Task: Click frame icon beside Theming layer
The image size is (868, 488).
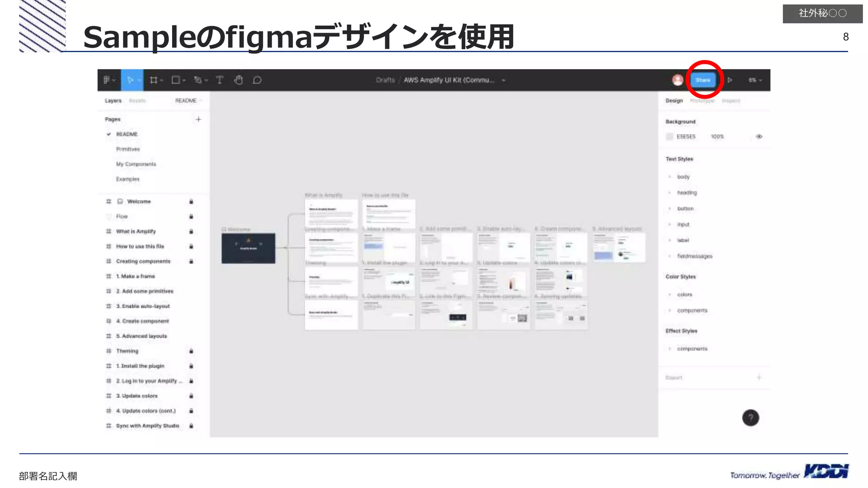Action: [x=108, y=351]
